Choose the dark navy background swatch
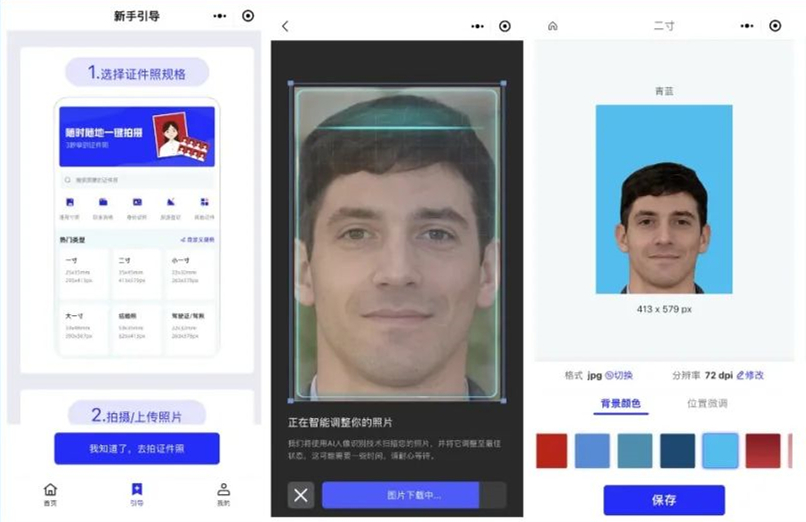This screenshot has height=522, width=806. 677,451
